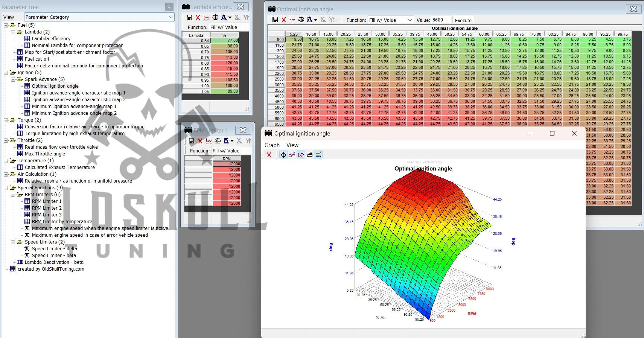Click the 3D surface graph icon
644x338 pixels.
[309, 155]
